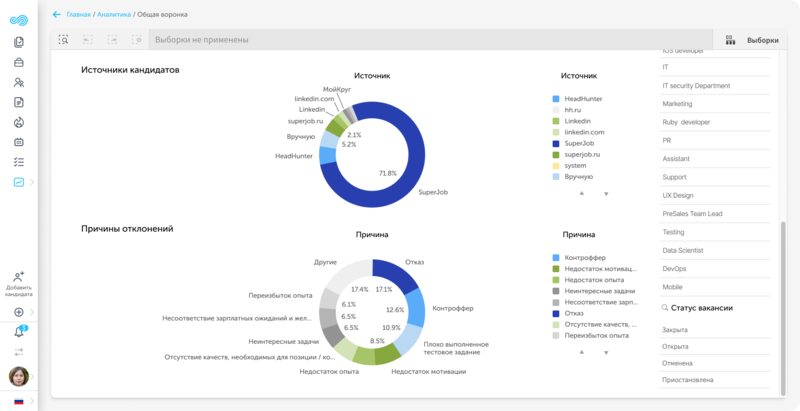This screenshot has width=800, height=411.
Task: Open the candidates people icon in sidebar
Action: [19, 82]
